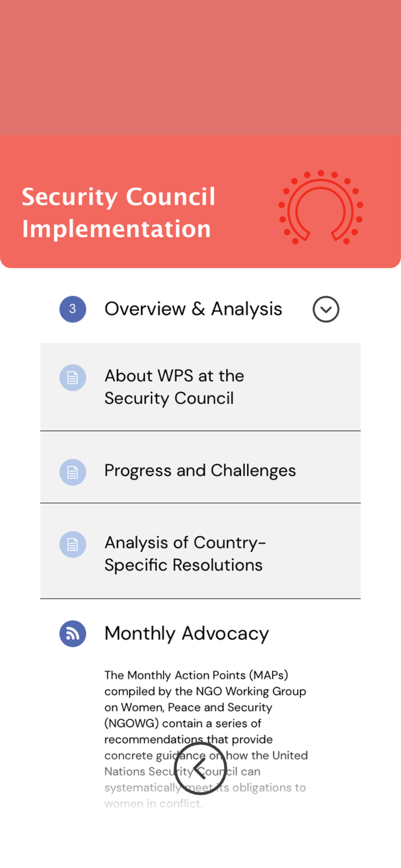Toggle the Overview & Analysis section heading
Image resolution: width=401 pixels, height=868 pixels.
(193, 309)
